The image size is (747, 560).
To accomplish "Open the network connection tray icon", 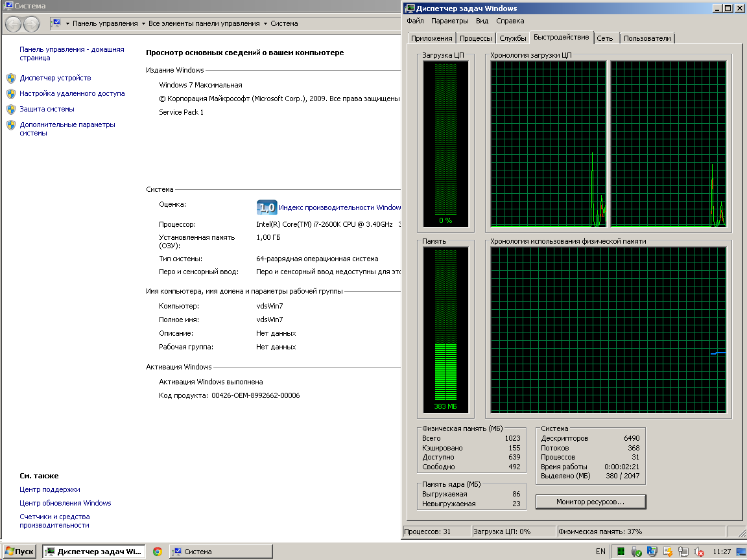I will coord(683,552).
